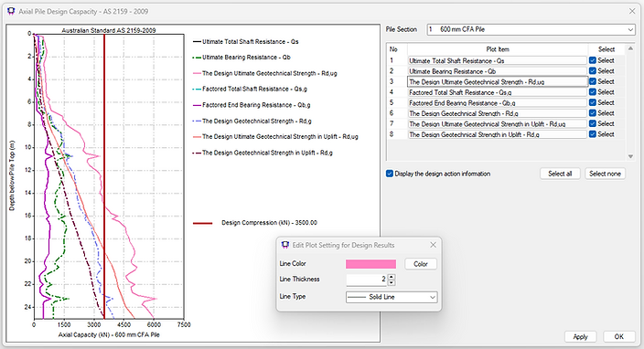
Task: Toggle Select for Ultimate Bearing Resistance - Qb
Action: [592, 71]
